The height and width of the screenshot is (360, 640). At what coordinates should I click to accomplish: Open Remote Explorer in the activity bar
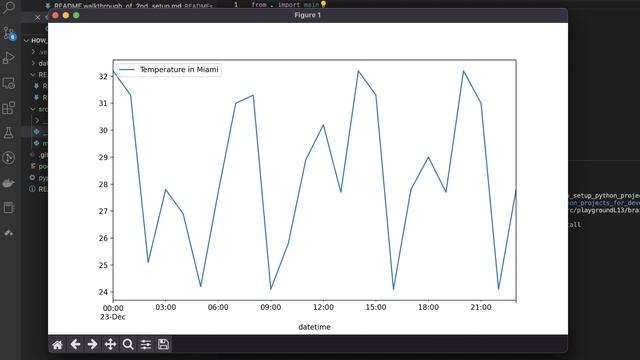pos(9,83)
